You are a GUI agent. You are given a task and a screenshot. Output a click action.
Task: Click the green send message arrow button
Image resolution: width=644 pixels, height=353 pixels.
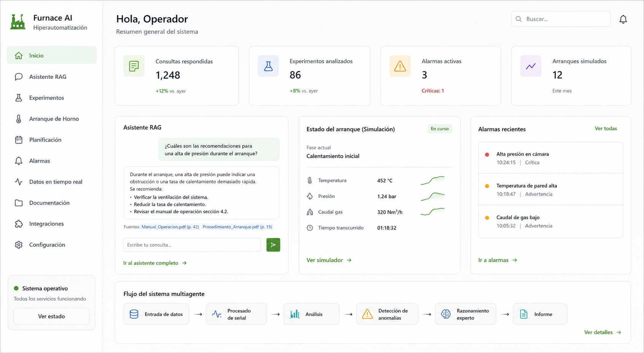click(x=273, y=245)
